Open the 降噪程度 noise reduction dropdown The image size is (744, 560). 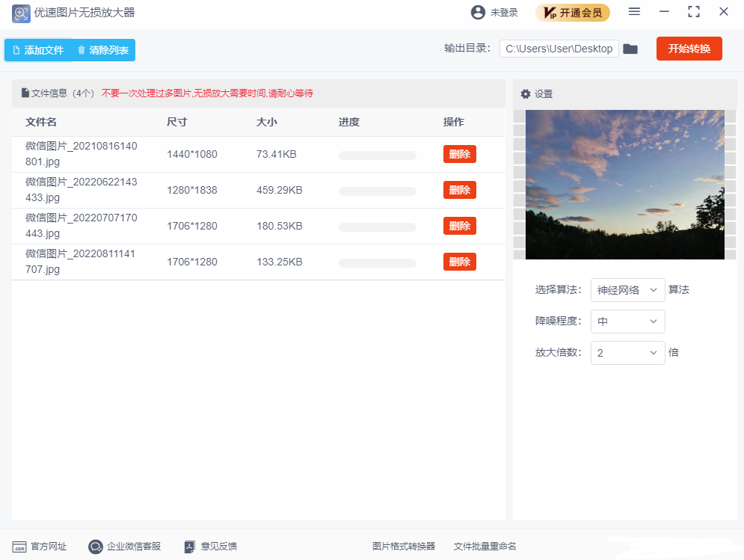(x=627, y=321)
